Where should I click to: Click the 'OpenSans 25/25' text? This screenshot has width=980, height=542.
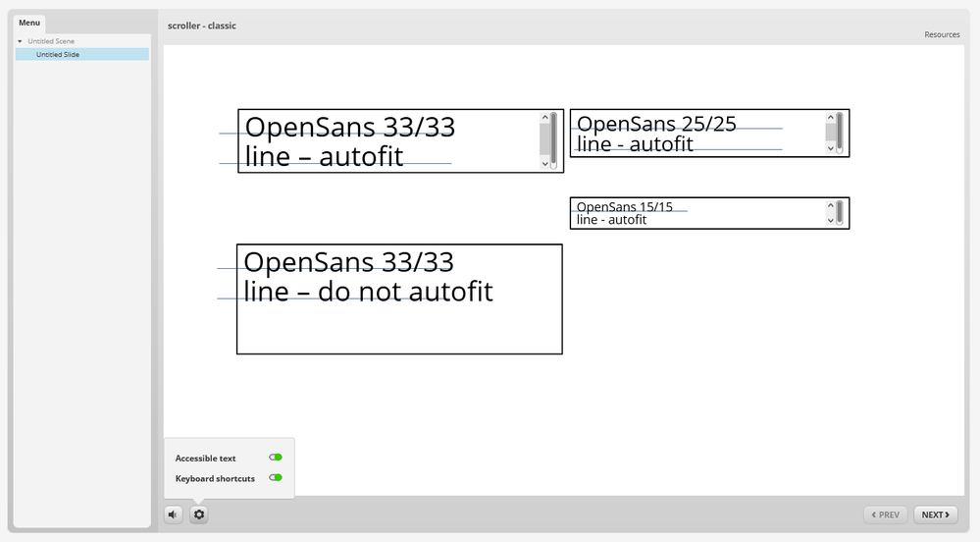[656, 124]
